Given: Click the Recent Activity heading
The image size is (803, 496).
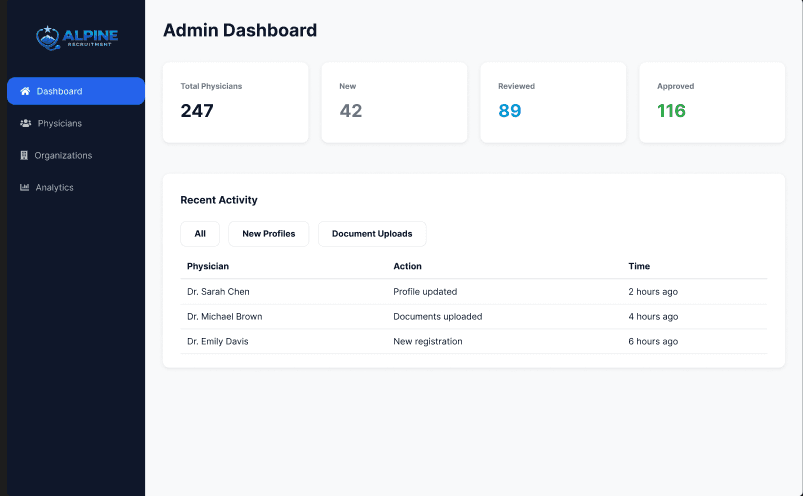Looking at the screenshot, I should coord(219,200).
